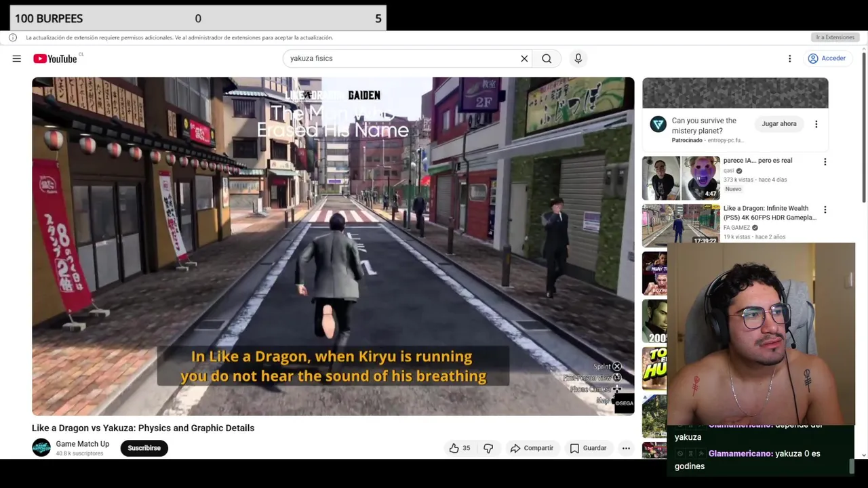Open options for Infinite Wealth video

tap(825, 210)
